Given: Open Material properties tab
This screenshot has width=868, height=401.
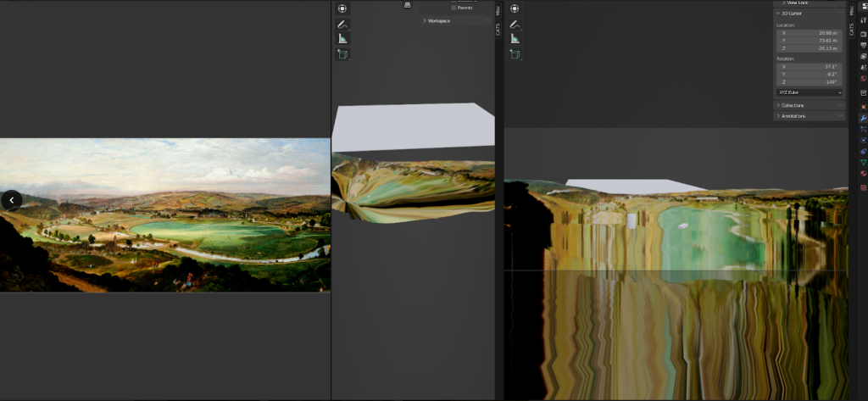Looking at the screenshot, I should [x=863, y=173].
